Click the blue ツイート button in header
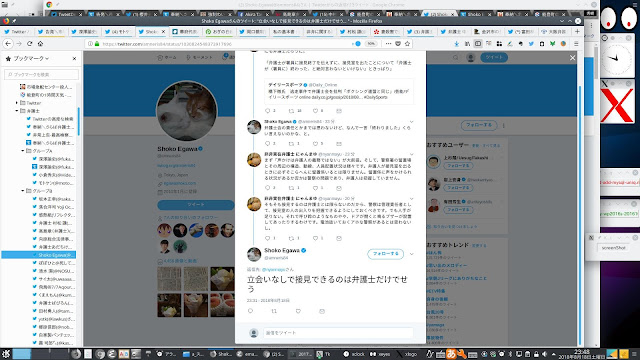The height and width of the screenshot is (360, 640). coord(494,58)
